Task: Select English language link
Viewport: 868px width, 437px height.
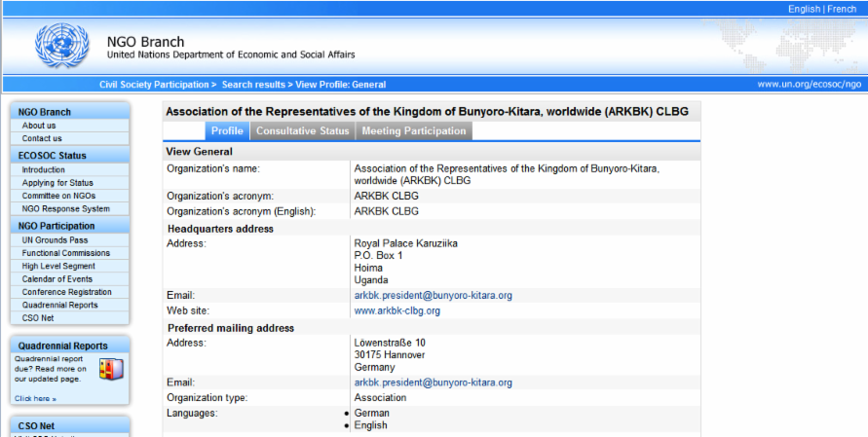Action: pyautogui.click(x=805, y=9)
